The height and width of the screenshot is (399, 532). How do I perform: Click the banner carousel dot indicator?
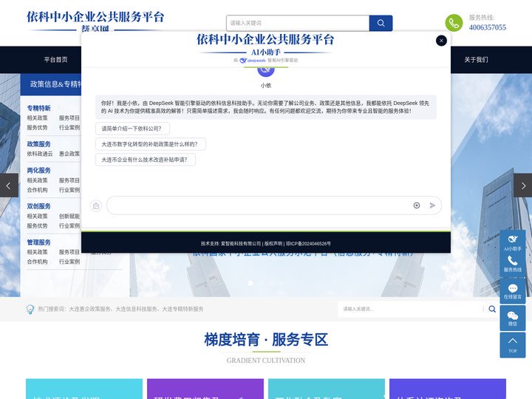coord(250,283)
